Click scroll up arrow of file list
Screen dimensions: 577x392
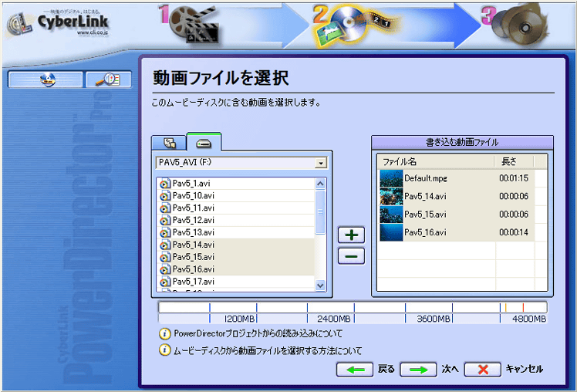[321, 184]
